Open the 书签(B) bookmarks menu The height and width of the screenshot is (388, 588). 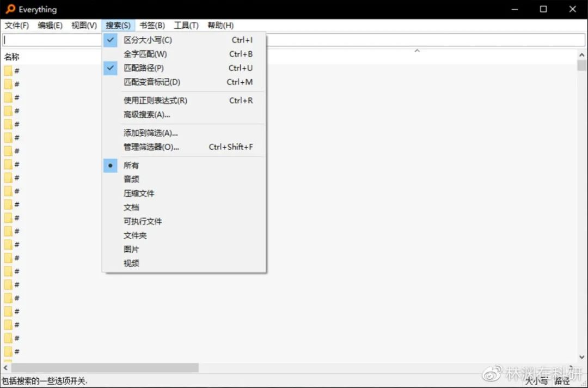tap(152, 26)
